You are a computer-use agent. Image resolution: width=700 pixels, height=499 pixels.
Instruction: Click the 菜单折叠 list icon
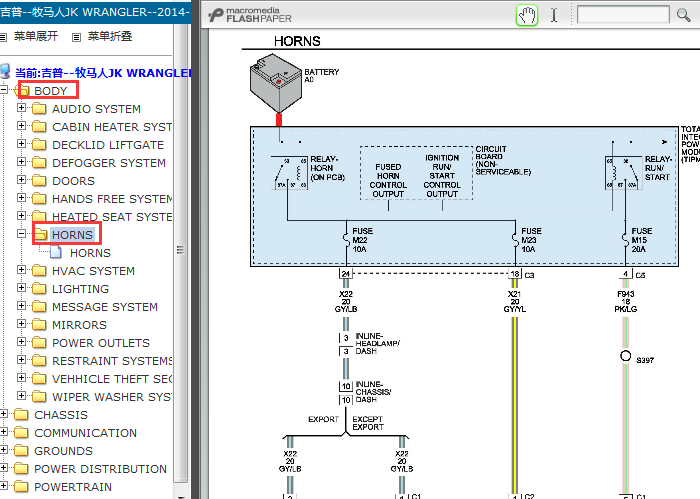77,37
